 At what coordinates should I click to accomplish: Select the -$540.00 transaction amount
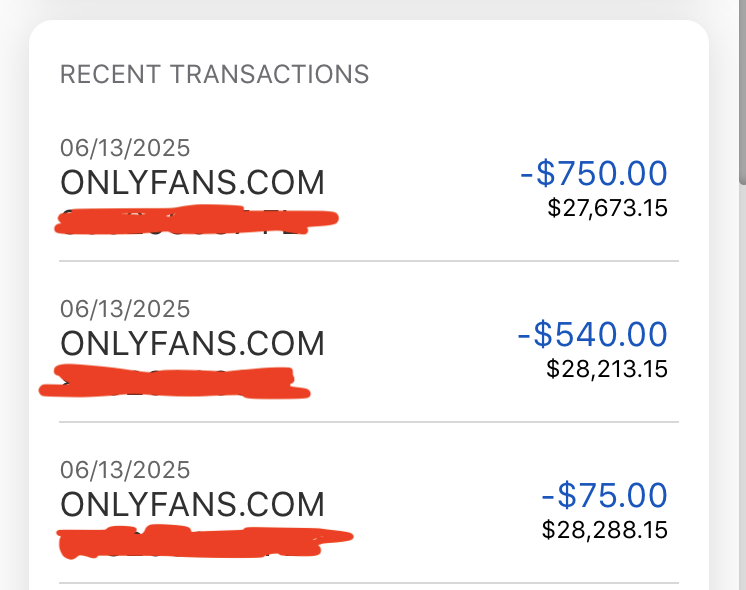[592, 334]
